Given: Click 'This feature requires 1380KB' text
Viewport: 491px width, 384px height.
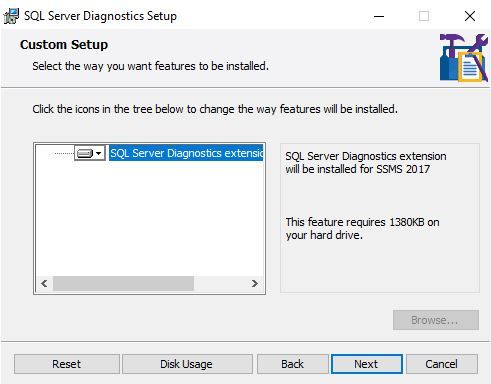Looking at the screenshot, I should (x=362, y=228).
